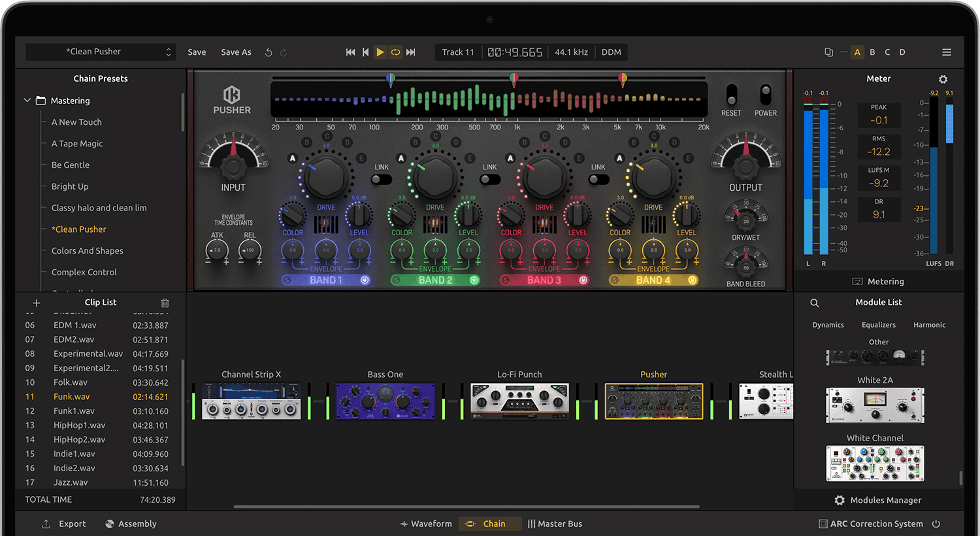Toggle the POWER switch on the Pusher module

764,93
